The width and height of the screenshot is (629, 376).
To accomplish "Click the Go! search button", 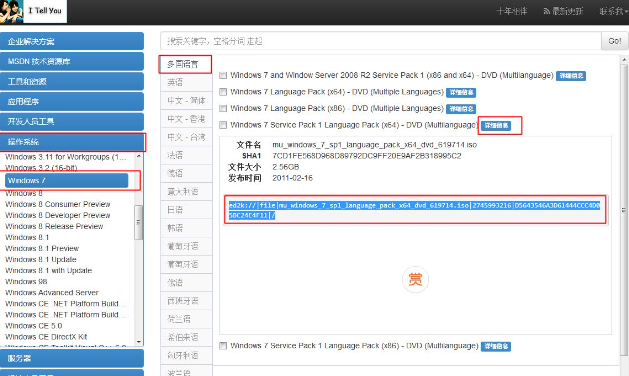I will click(x=615, y=41).
